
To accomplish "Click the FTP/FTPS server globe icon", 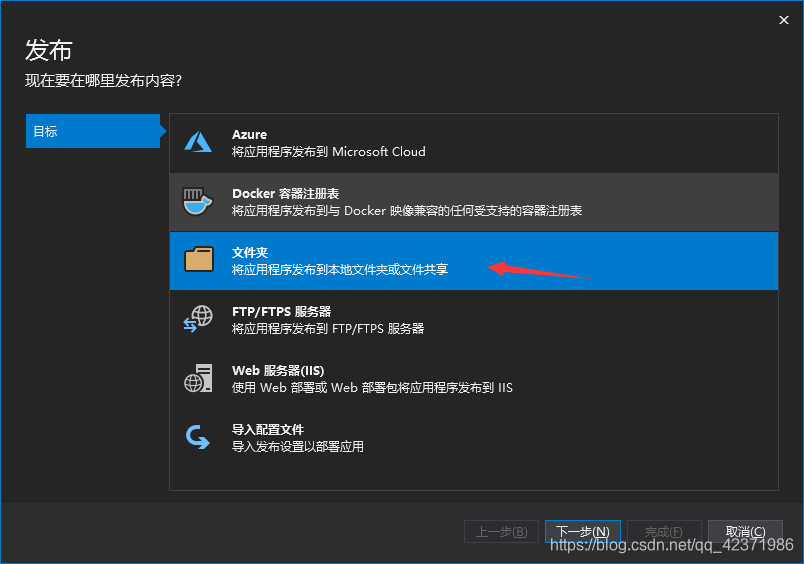I will tap(198, 318).
